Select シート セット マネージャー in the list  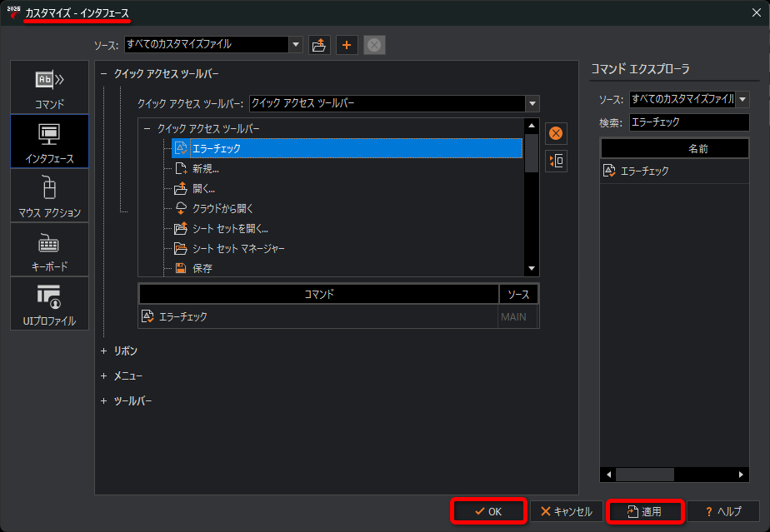(x=239, y=248)
